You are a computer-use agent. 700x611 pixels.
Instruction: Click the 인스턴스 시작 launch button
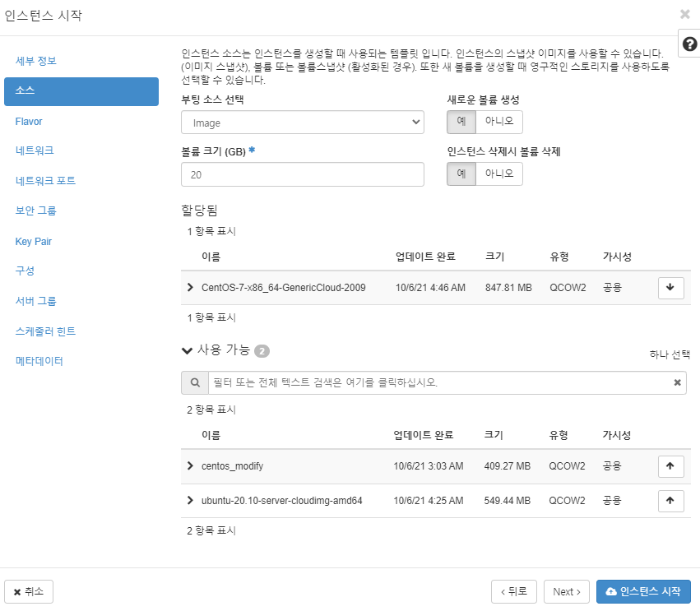pos(643,592)
